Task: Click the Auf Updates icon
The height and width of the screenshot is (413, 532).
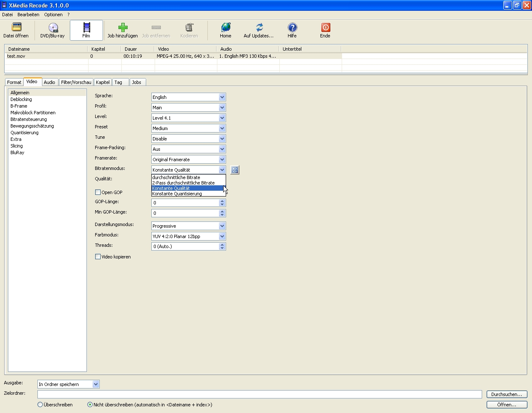Action: (259, 27)
